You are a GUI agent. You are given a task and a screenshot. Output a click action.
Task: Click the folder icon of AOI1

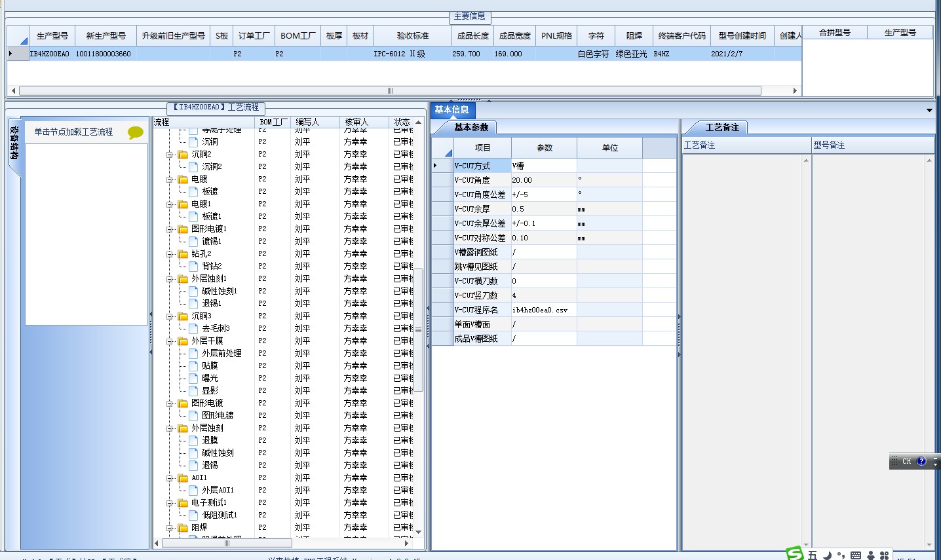click(183, 477)
